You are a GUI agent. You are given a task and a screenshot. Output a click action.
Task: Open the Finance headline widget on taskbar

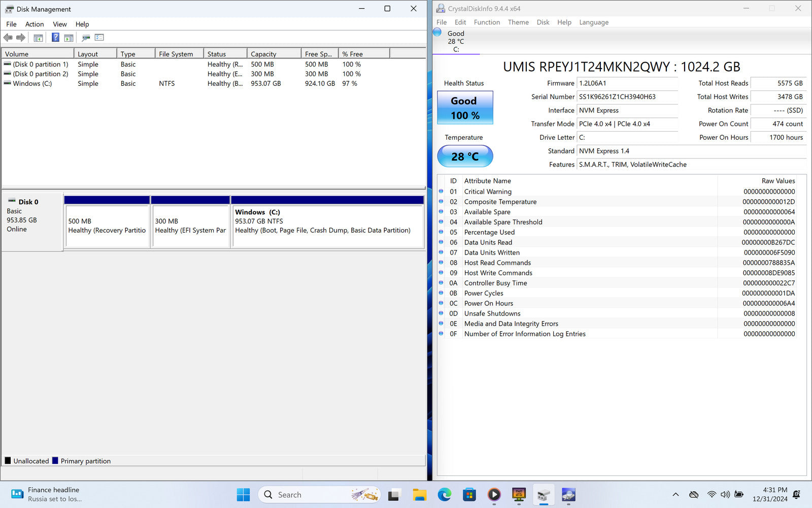pyautogui.click(x=47, y=495)
